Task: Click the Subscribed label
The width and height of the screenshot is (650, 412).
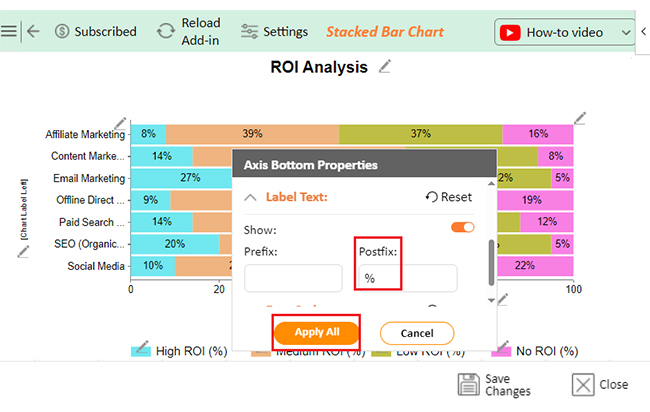Action: pos(105,32)
